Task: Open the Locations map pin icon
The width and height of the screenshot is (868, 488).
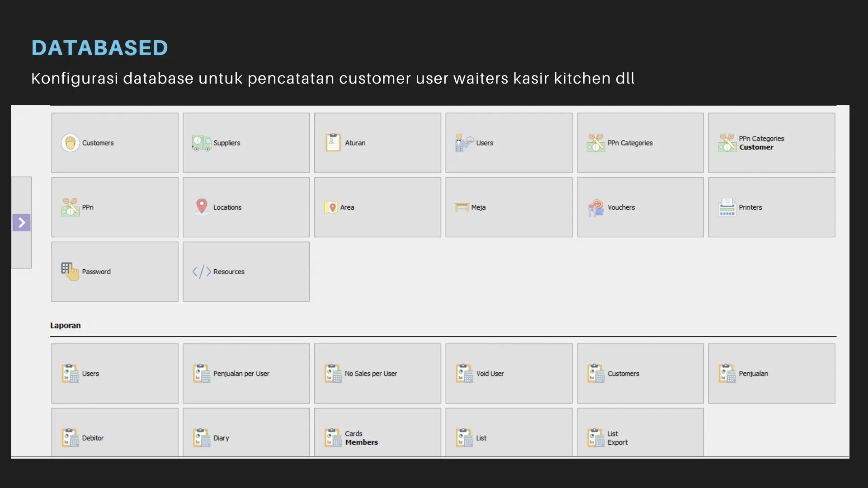Action: pos(202,207)
